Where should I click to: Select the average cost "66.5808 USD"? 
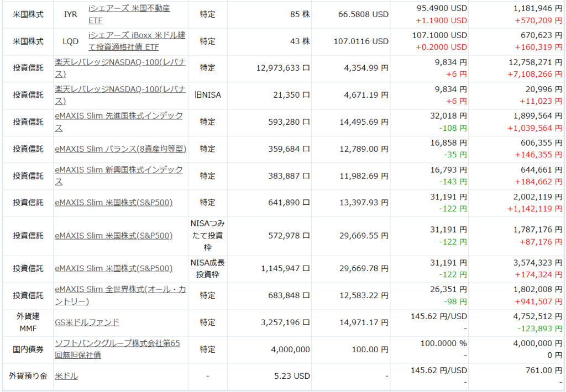(x=363, y=14)
